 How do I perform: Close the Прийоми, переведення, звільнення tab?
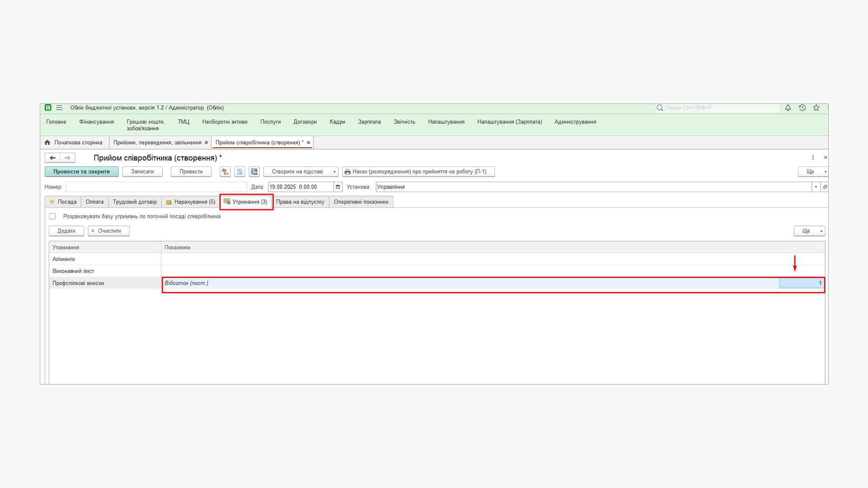207,143
